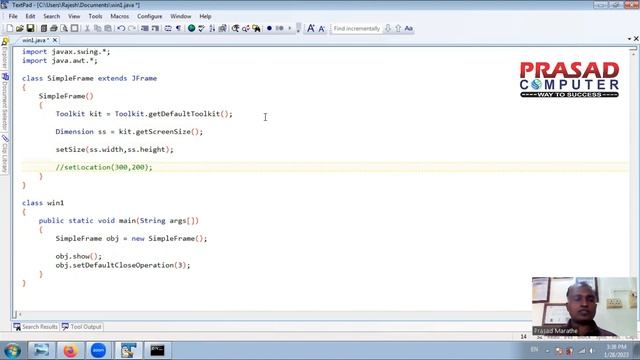Image resolution: width=640 pixels, height=360 pixels.
Task: Click the Cut scissors icon
Action: click(87, 29)
